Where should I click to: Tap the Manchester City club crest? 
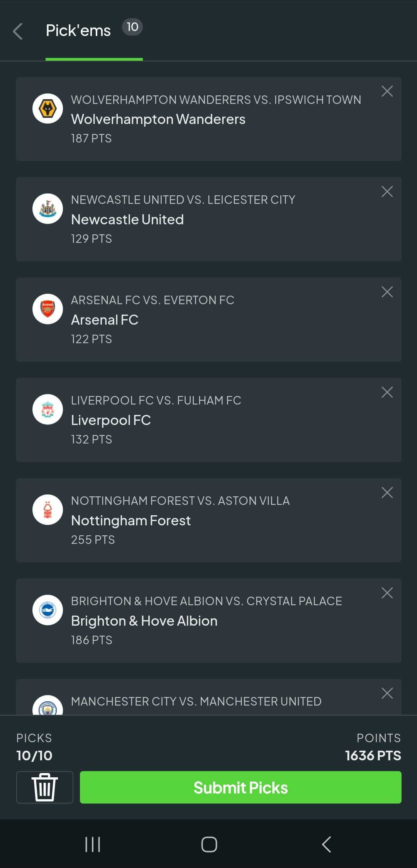coord(47,705)
